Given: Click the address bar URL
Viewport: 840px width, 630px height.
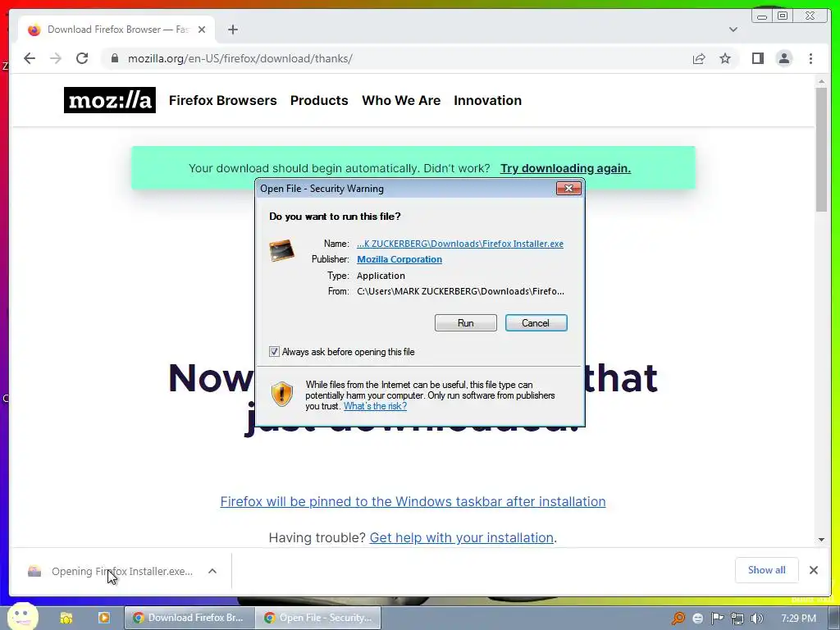Looking at the screenshot, I should [240, 58].
